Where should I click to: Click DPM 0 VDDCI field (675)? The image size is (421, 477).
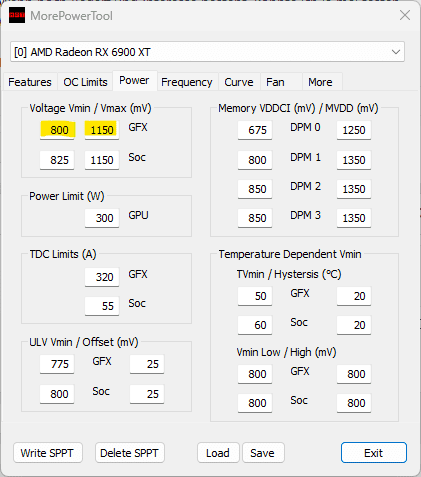[255, 130]
